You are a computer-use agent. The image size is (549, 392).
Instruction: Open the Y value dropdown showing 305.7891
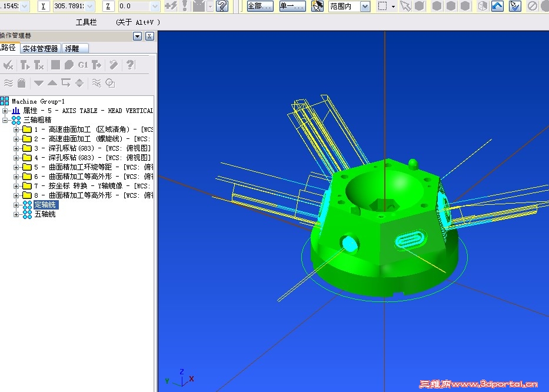click(91, 6)
